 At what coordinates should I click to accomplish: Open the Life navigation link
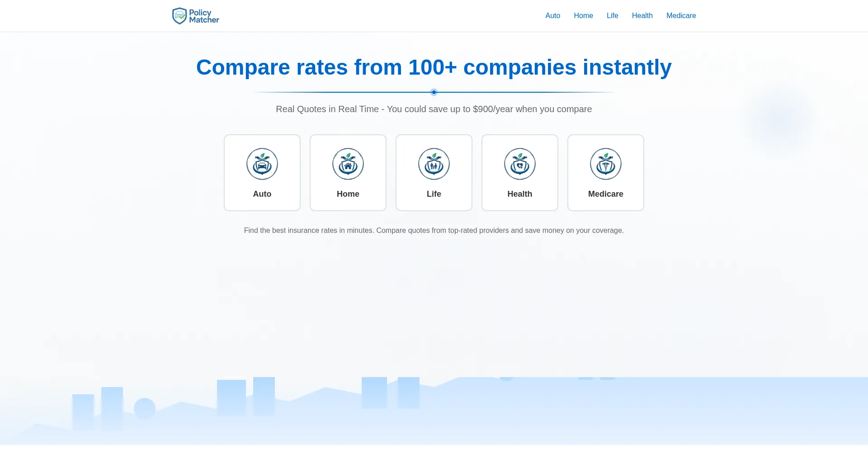pyautogui.click(x=612, y=15)
